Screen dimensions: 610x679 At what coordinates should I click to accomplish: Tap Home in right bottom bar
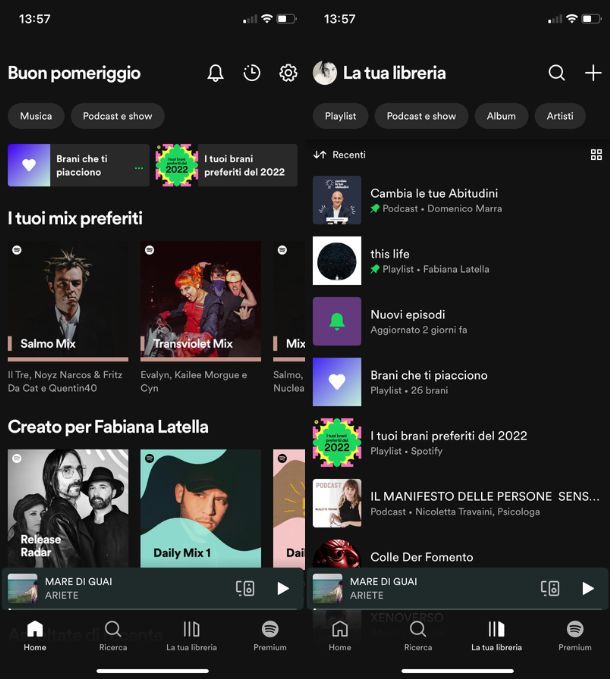[340, 635]
